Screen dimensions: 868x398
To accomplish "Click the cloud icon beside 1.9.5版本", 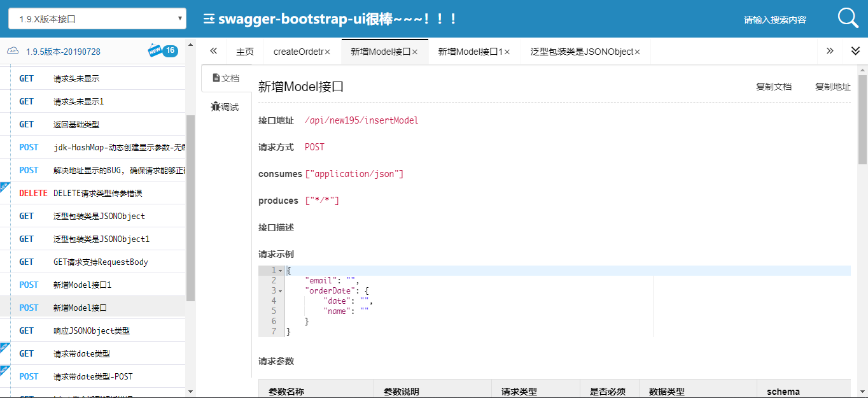I will pyautogui.click(x=13, y=52).
